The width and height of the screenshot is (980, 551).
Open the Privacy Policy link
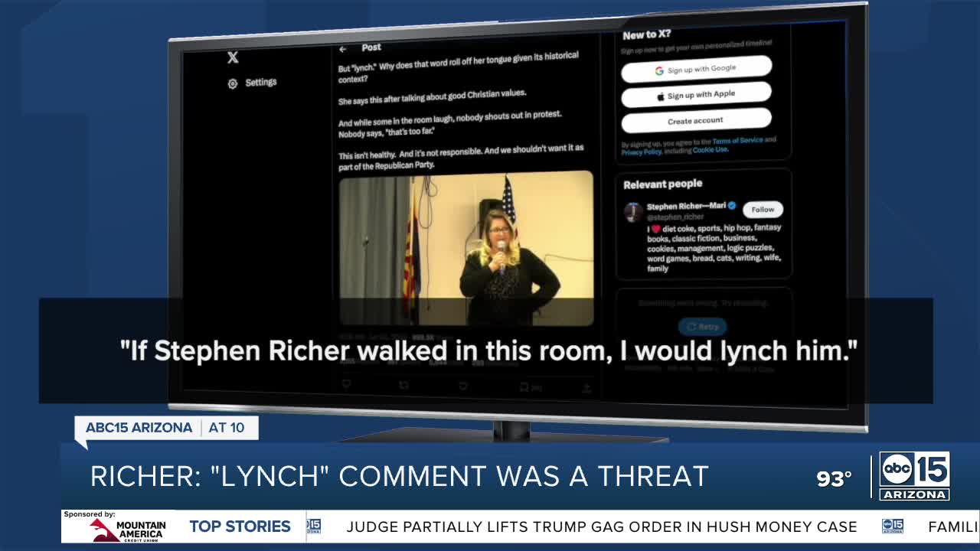642,152
